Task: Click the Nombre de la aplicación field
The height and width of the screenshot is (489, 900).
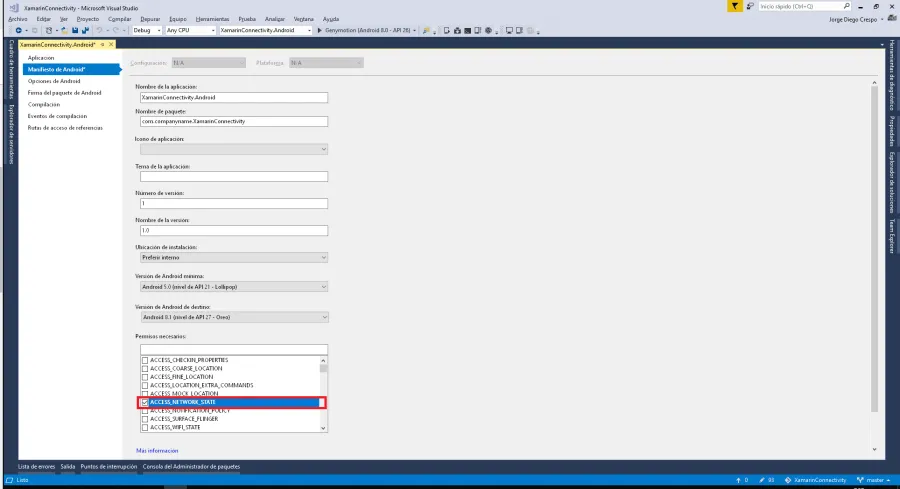Action: (x=234, y=98)
